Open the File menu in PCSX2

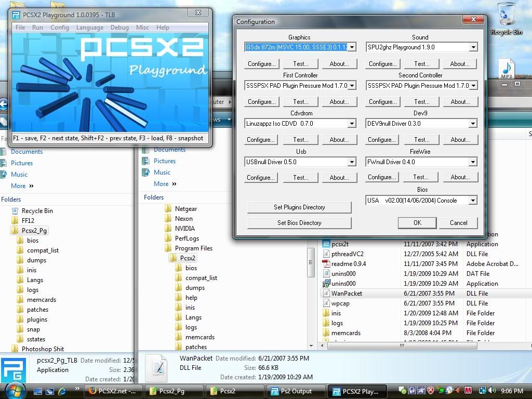(x=20, y=28)
